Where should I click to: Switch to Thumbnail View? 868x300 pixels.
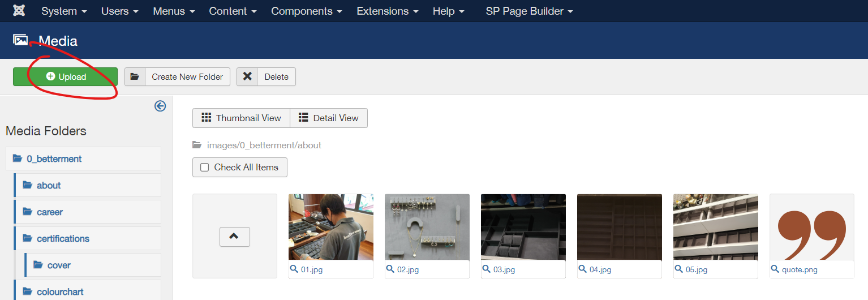point(241,118)
